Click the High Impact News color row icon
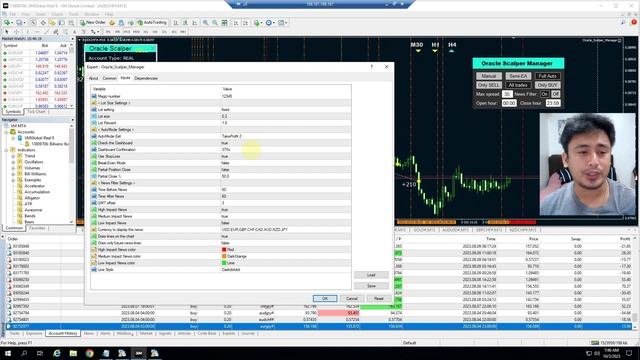 (x=94, y=249)
